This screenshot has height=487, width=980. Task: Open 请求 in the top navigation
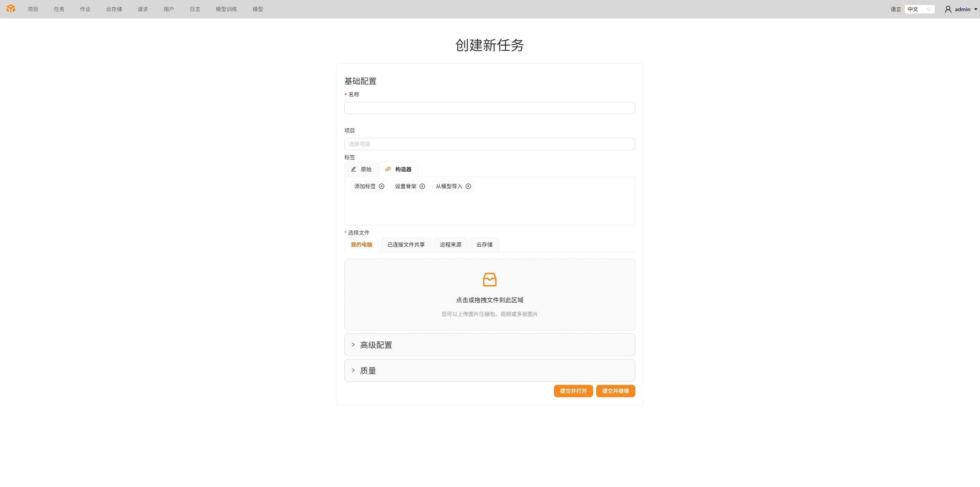click(143, 9)
